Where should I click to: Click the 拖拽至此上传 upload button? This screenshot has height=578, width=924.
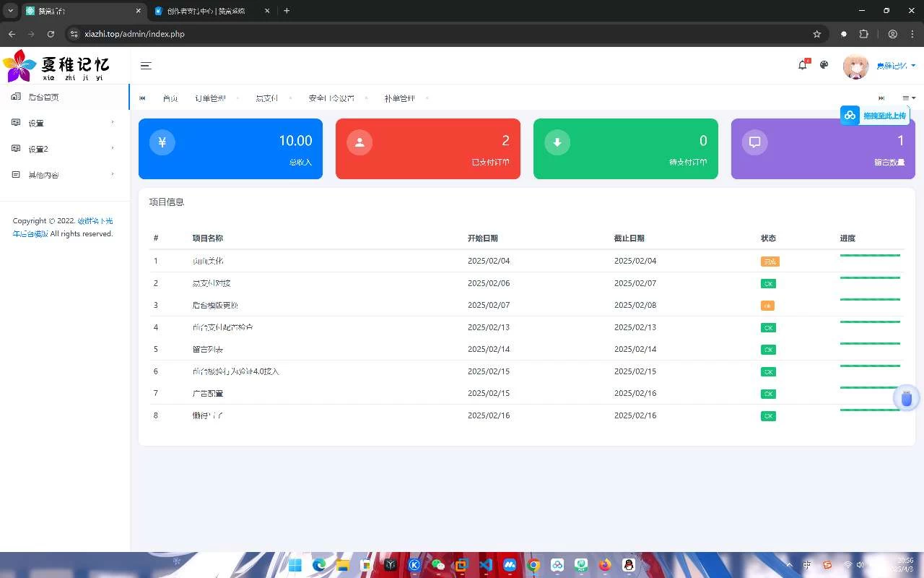tap(875, 116)
